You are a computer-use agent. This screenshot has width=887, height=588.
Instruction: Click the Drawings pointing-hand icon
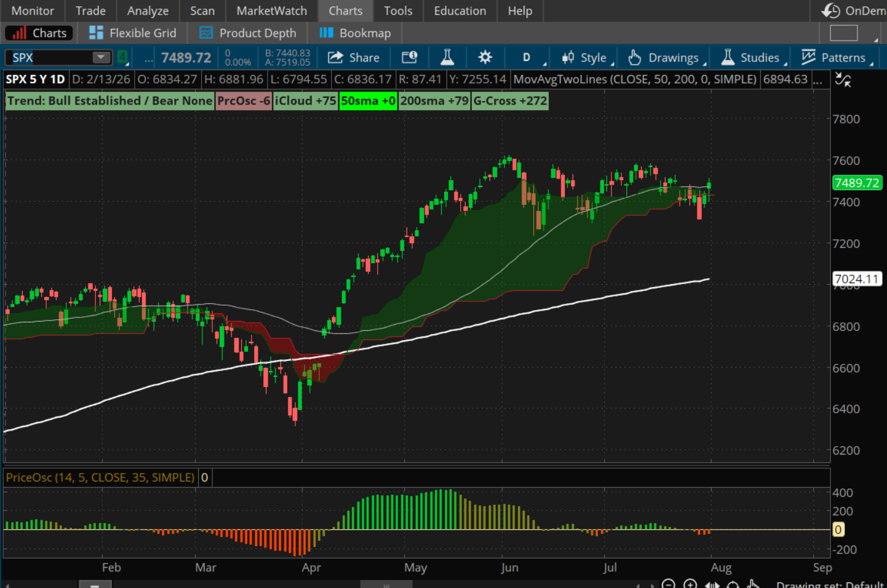pos(635,58)
